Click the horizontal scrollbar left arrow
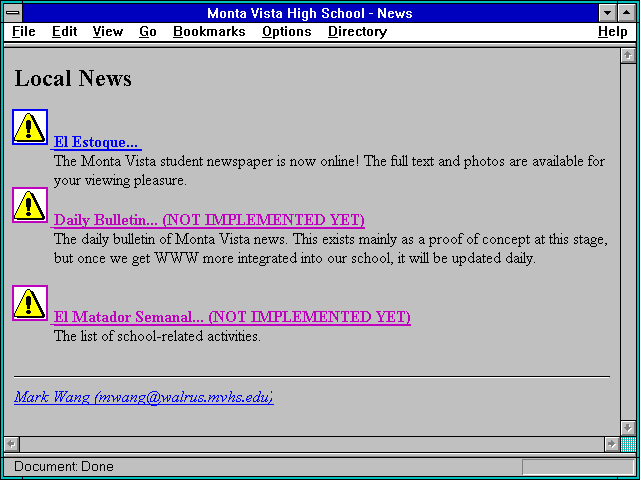Image resolution: width=640 pixels, height=480 pixels. (11, 444)
